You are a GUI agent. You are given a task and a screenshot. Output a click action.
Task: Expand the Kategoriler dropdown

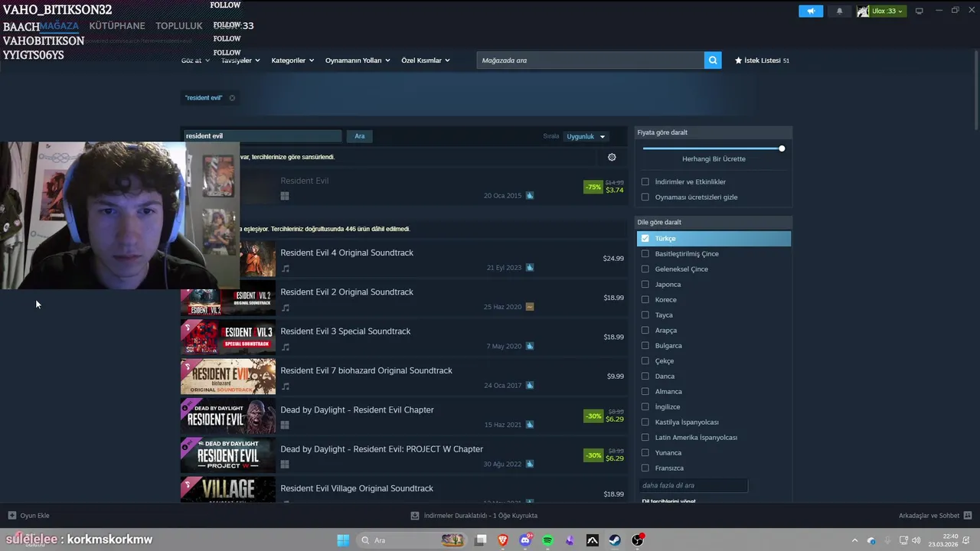pos(292,60)
